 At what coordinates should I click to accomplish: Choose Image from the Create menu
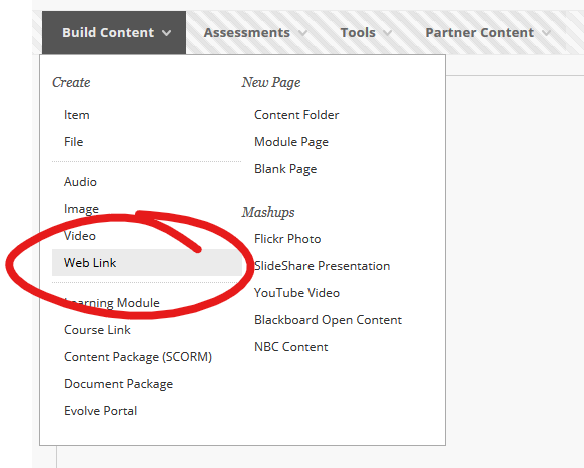[81, 209]
